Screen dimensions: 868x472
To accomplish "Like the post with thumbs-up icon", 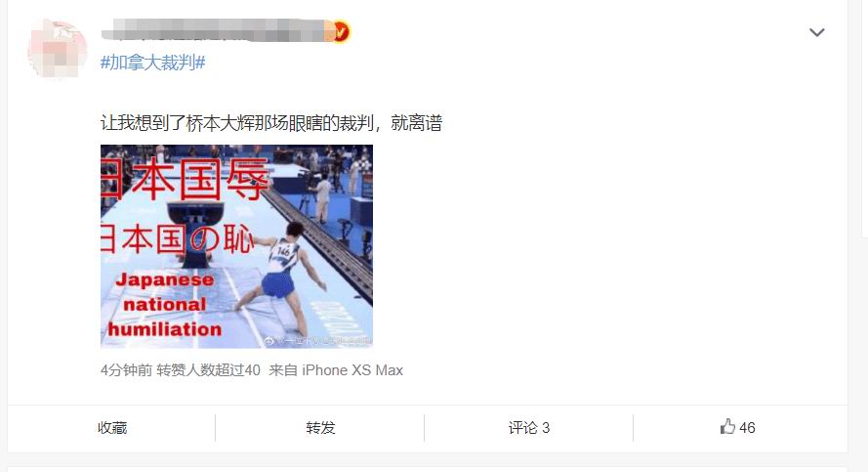I will point(727,427).
